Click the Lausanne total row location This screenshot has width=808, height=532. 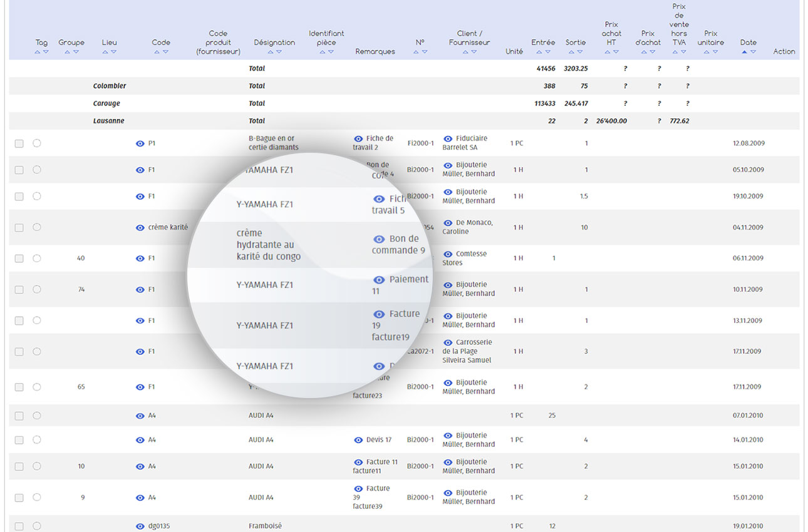coord(109,121)
